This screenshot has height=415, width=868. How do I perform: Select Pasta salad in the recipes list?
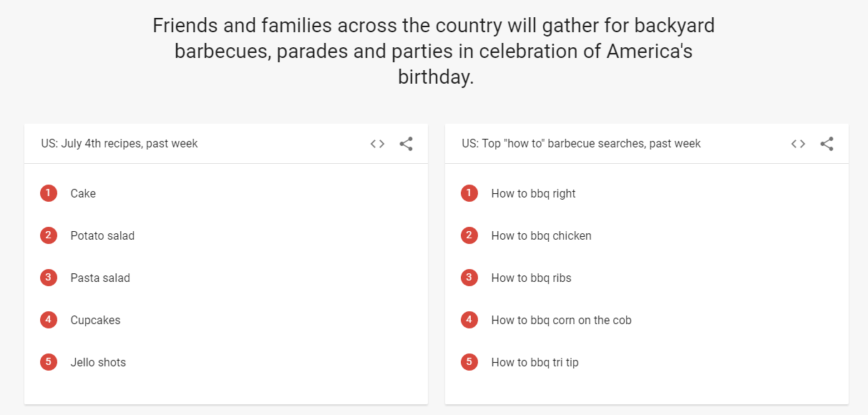100,278
